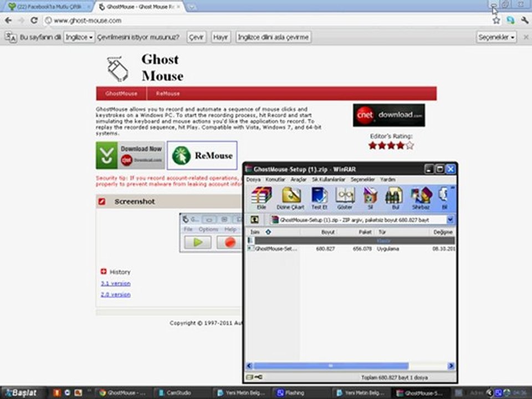Click the Editor's Rating stars

(391, 146)
